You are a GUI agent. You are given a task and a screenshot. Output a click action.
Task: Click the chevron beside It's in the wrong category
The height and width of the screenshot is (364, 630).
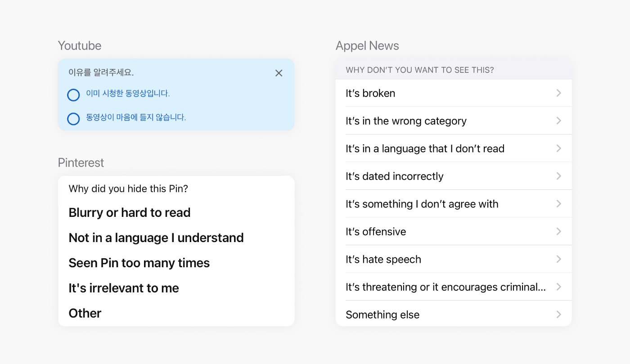click(x=558, y=121)
